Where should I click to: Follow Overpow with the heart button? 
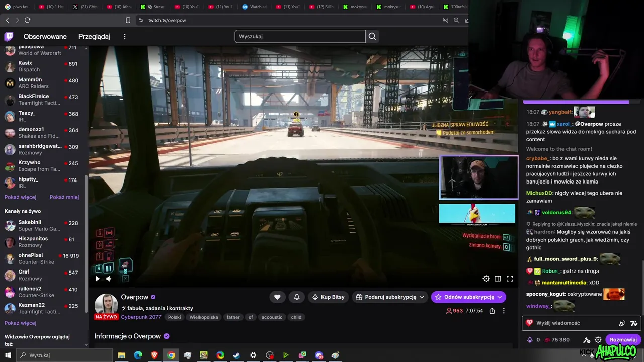tap(277, 297)
